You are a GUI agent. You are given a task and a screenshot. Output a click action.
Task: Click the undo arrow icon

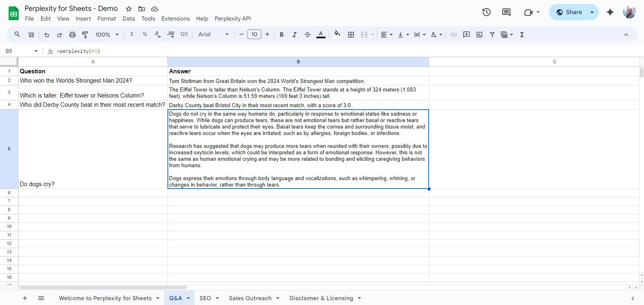click(x=47, y=35)
